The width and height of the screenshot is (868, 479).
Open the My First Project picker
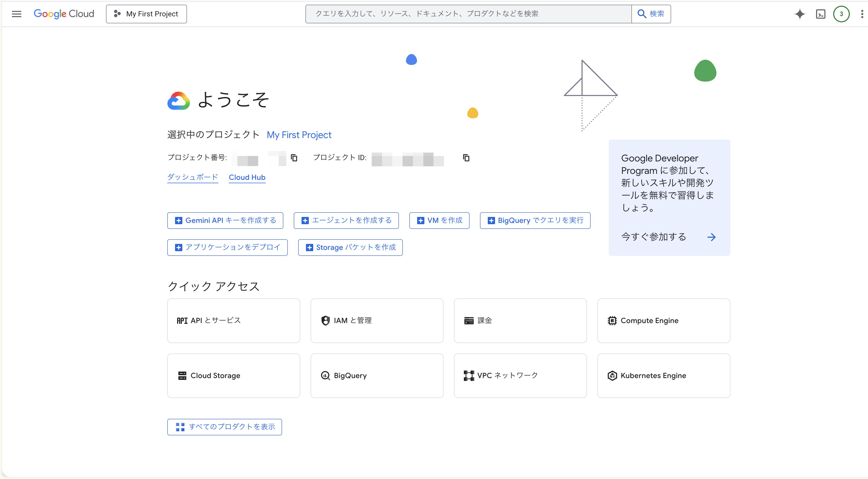tap(146, 14)
